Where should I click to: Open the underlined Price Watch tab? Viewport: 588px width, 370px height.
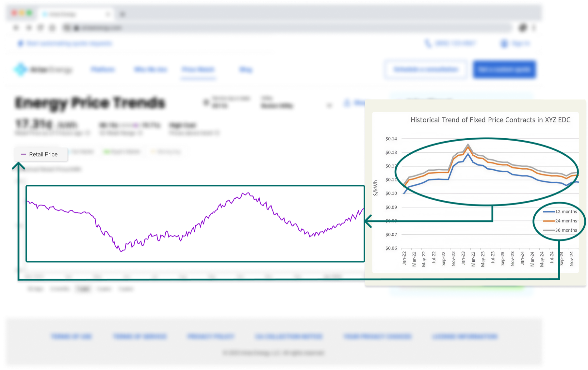coord(198,69)
